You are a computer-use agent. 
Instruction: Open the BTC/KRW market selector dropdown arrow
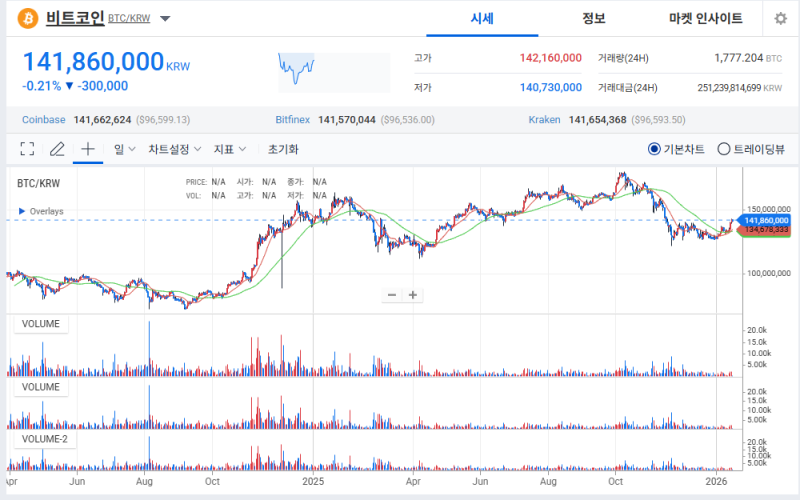click(165, 19)
